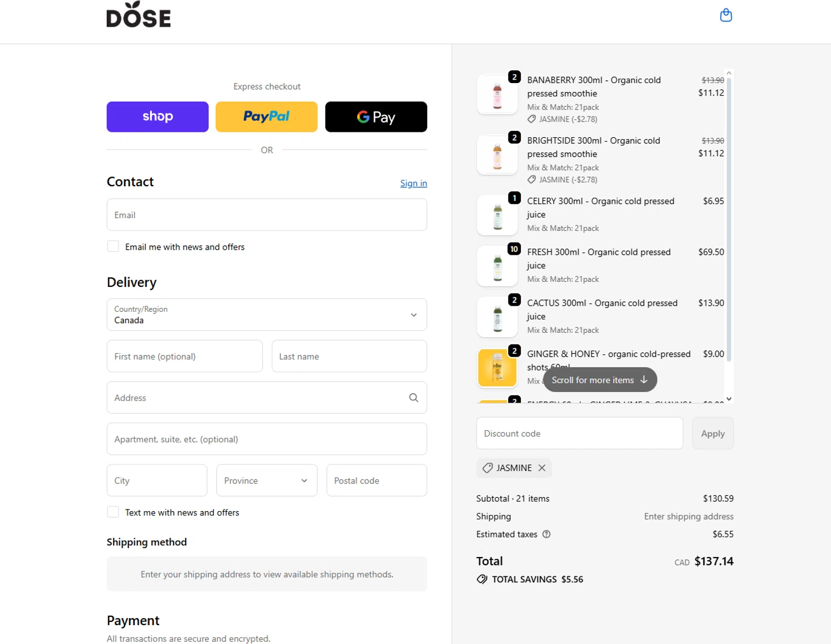This screenshot has width=831, height=644.
Task: Click the Subtotal 21 items label
Action: click(513, 498)
